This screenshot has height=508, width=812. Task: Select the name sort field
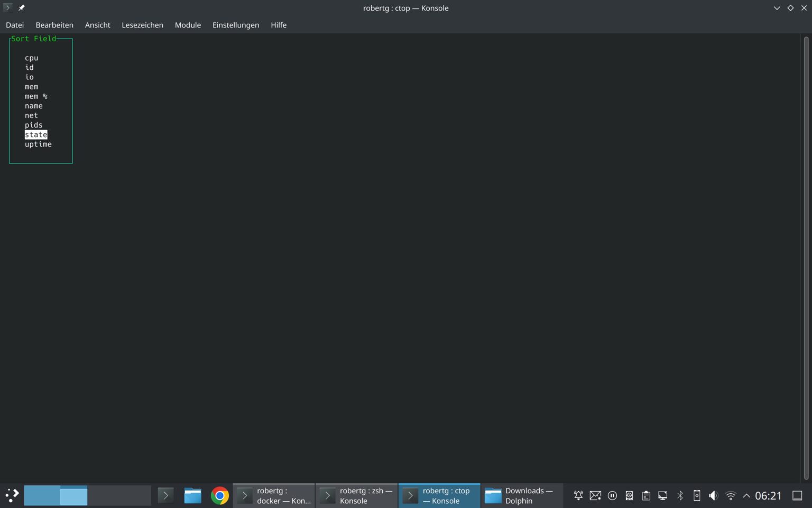pos(34,106)
